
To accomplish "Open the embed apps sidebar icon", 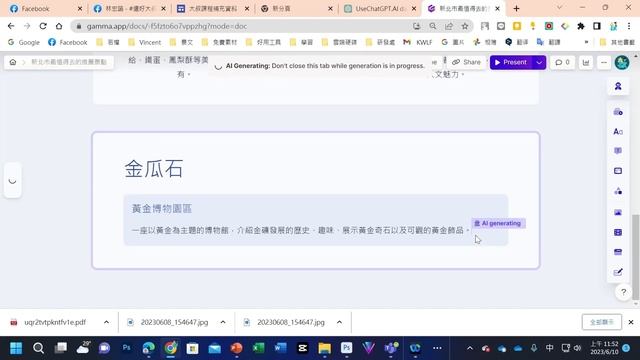I will point(618,252).
